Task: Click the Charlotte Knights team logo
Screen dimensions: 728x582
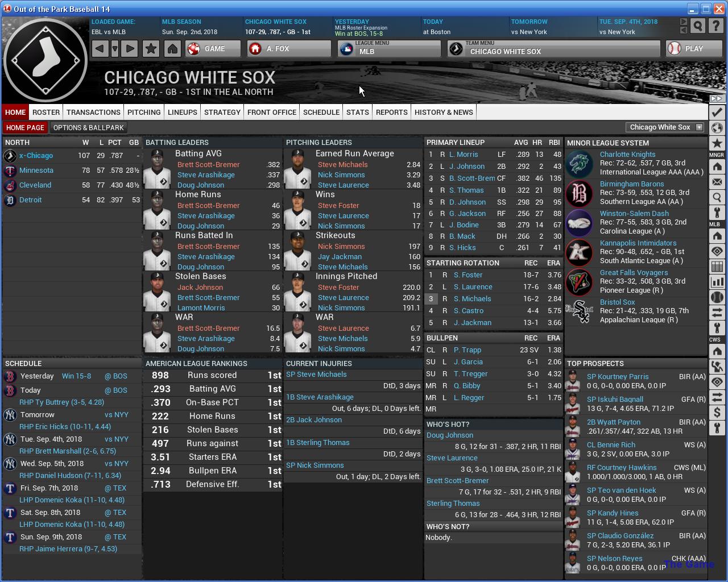Action: pos(580,163)
